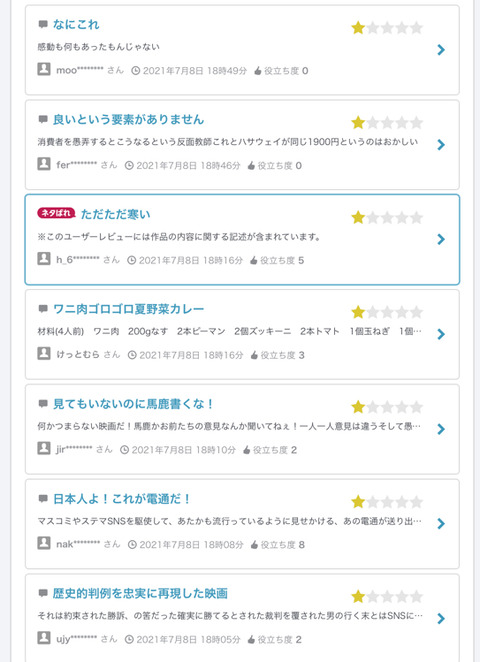Screen dimensions: 480x662
Task: Click the review title 歴史的判例を忠実に再現した映画
Action: click(x=140, y=594)
